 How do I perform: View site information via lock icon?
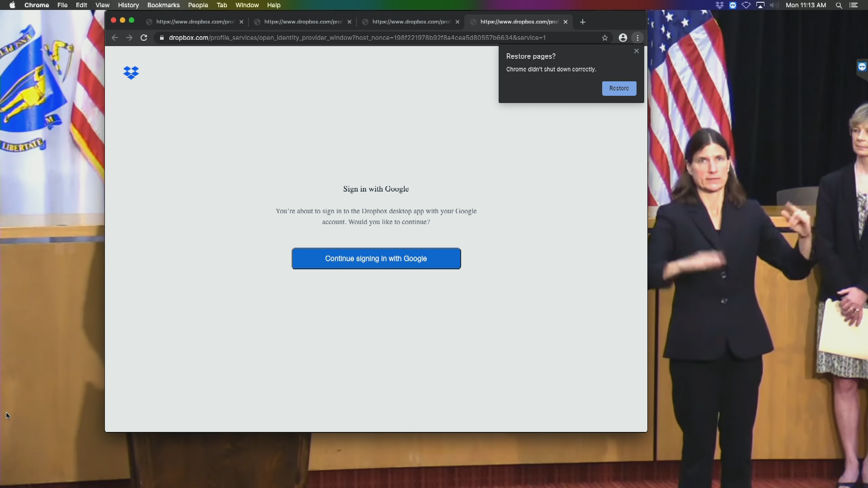click(161, 38)
